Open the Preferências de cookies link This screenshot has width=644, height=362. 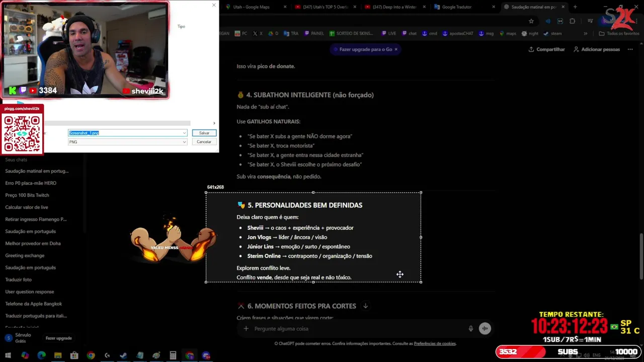pyautogui.click(x=435, y=343)
